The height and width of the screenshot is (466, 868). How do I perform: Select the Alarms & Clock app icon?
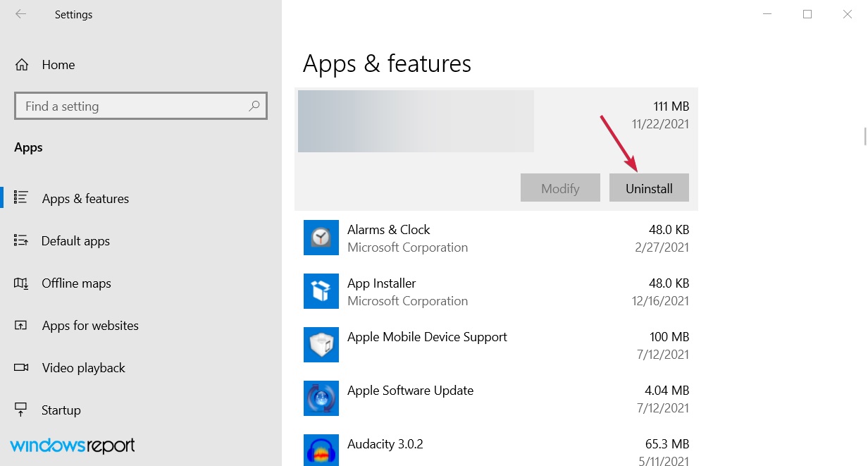point(321,238)
